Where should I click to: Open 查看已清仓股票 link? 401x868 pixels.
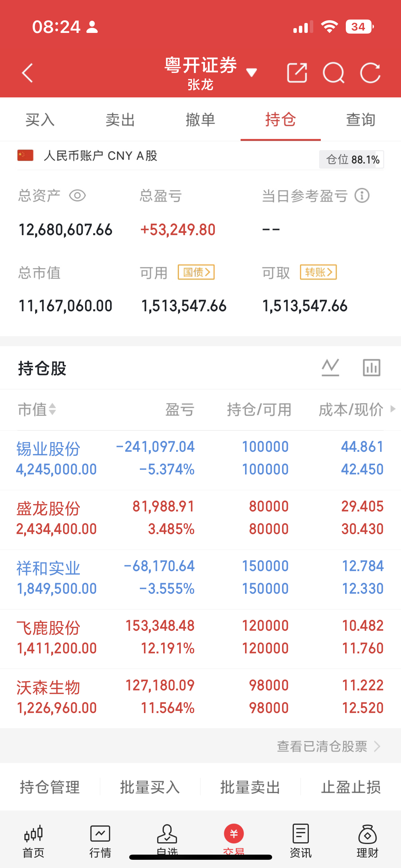coord(328,746)
